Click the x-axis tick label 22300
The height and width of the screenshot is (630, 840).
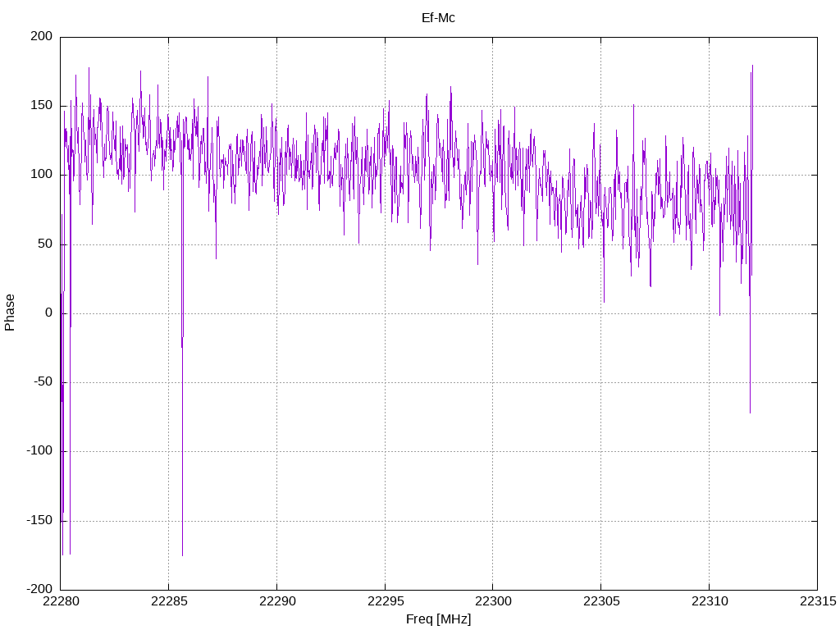pyautogui.click(x=493, y=601)
